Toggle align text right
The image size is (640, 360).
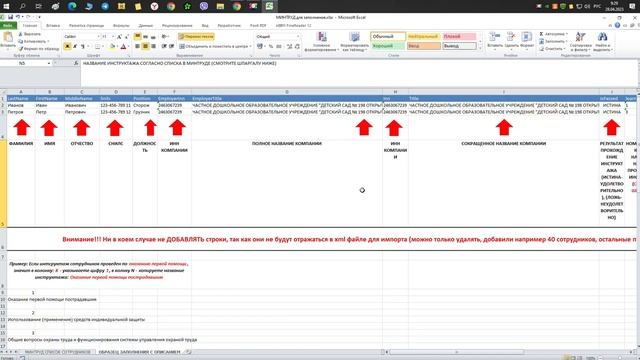[153, 47]
